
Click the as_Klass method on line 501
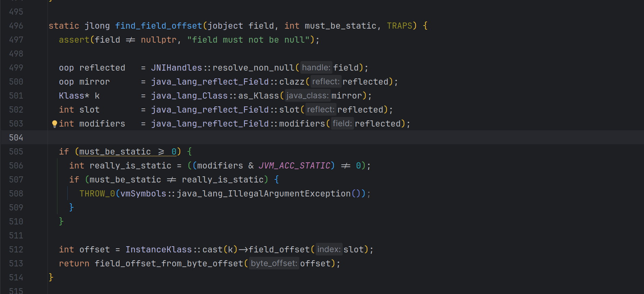pyautogui.click(x=259, y=96)
